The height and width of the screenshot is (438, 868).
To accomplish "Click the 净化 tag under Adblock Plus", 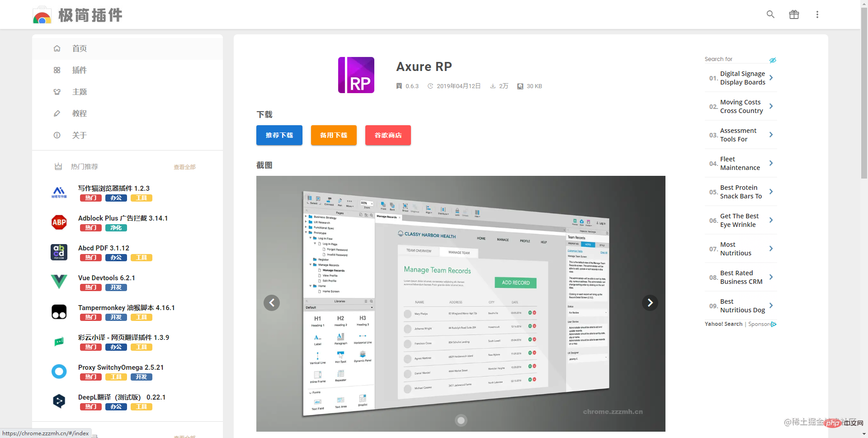I will point(116,228).
